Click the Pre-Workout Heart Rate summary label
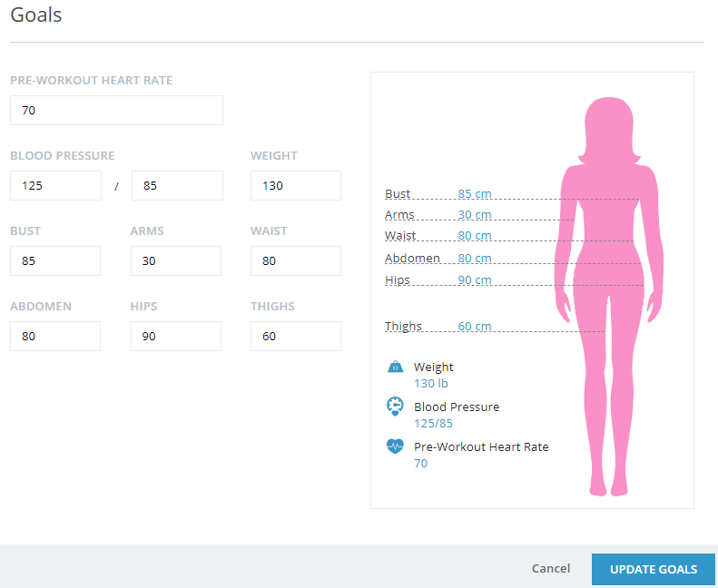This screenshot has height=588, width=718. (481, 446)
